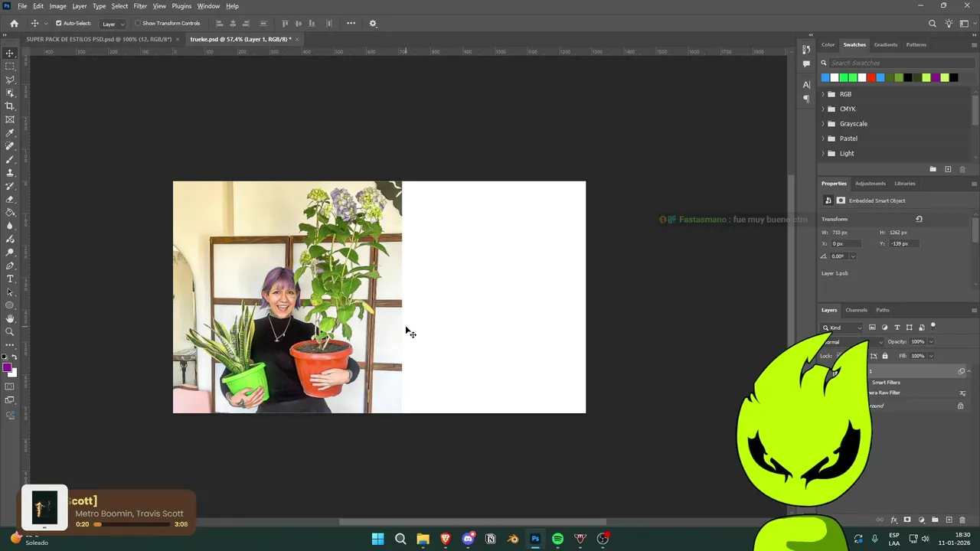Click the Search icon at top right
The height and width of the screenshot is (551, 980).
(933, 23)
